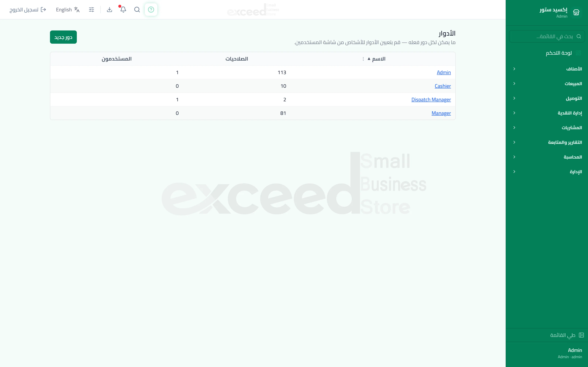Open the Dispatch Manager role link
Image resolution: width=588 pixels, height=367 pixels.
tap(431, 99)
